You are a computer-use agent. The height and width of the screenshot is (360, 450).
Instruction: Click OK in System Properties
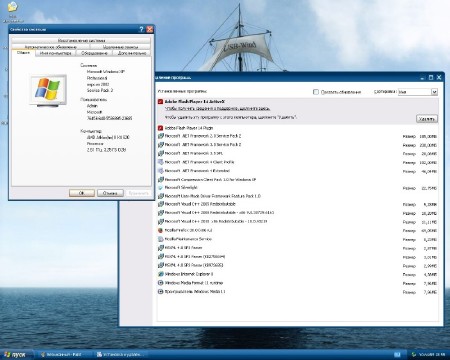[x=82, y=193]
